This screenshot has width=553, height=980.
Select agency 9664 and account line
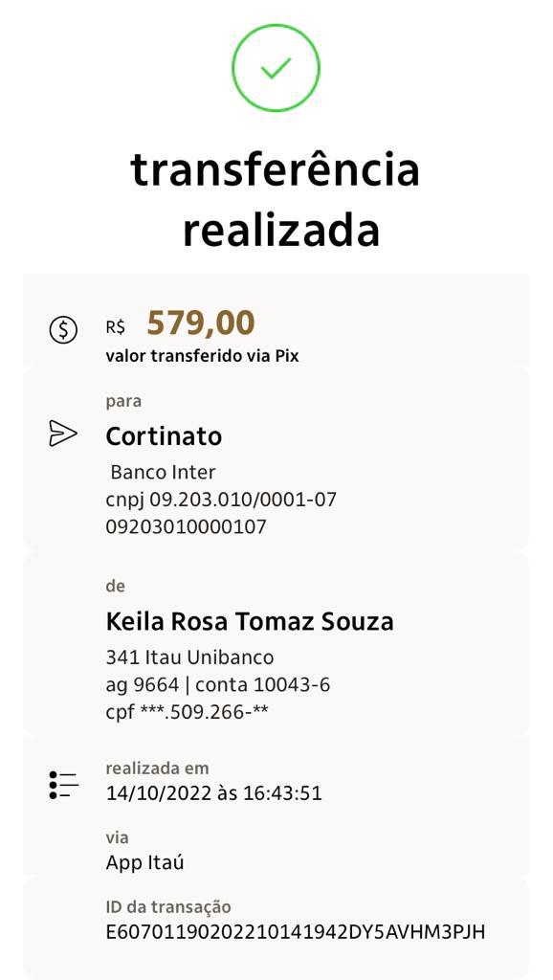(217, 685)
